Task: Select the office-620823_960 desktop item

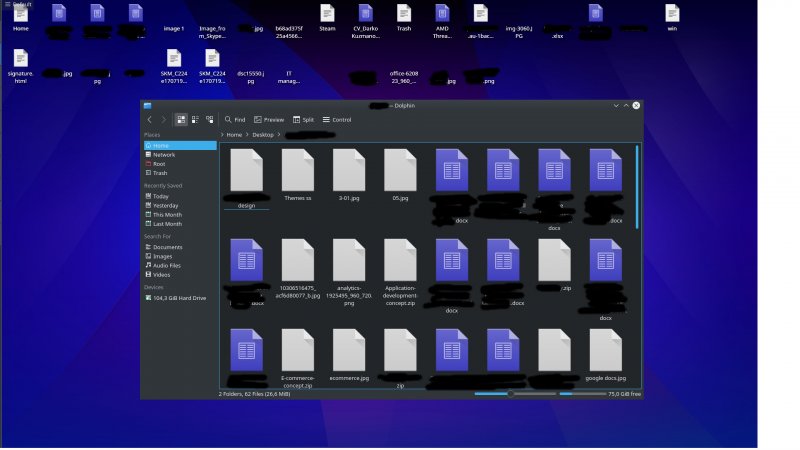Action: click(x=404, y=77)
